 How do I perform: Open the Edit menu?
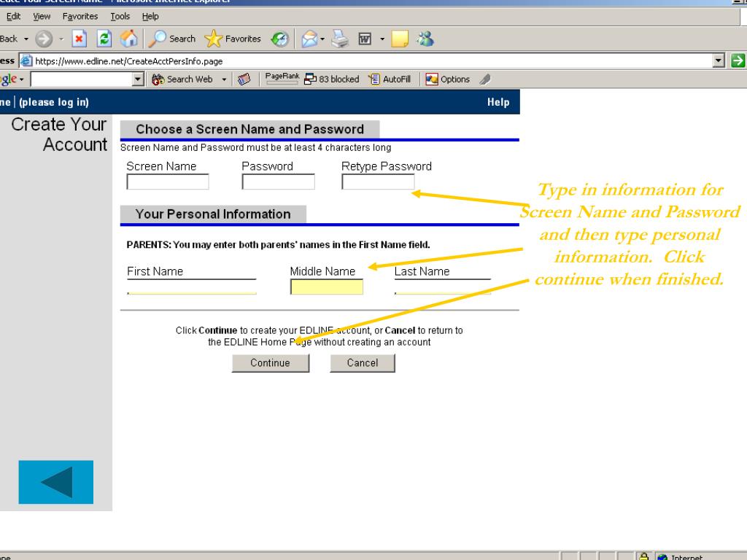13,16
